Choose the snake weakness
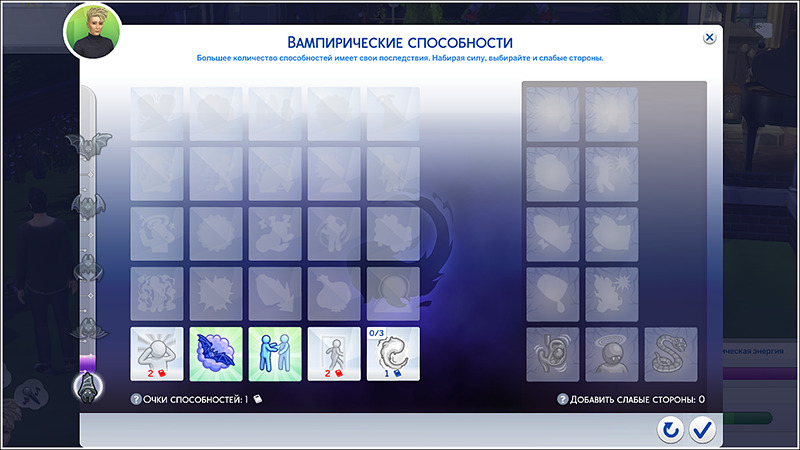Image resolution: width=800 pixels, height=450 pixels. 671,354
